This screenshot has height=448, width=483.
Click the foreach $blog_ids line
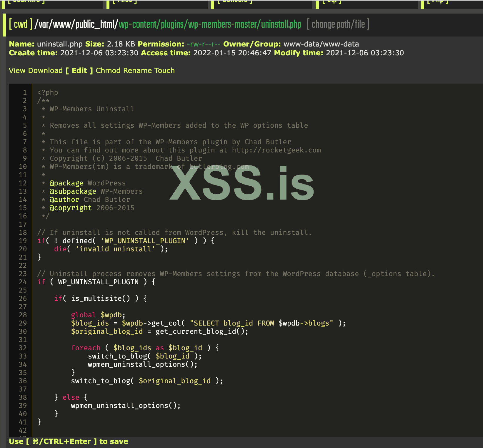(145, 348)
